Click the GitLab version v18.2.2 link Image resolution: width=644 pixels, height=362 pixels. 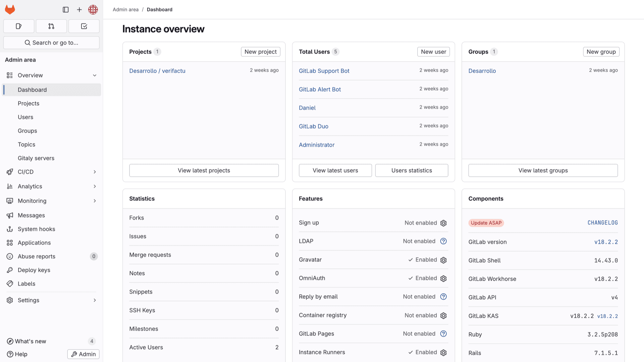tap(606, 242)
